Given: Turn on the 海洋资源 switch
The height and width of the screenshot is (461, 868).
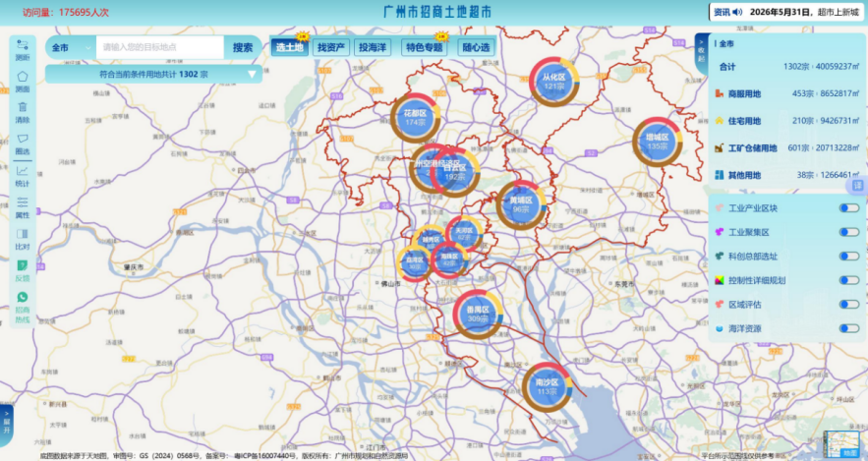Looking at the screenshot, I should (x=849, y=328).
